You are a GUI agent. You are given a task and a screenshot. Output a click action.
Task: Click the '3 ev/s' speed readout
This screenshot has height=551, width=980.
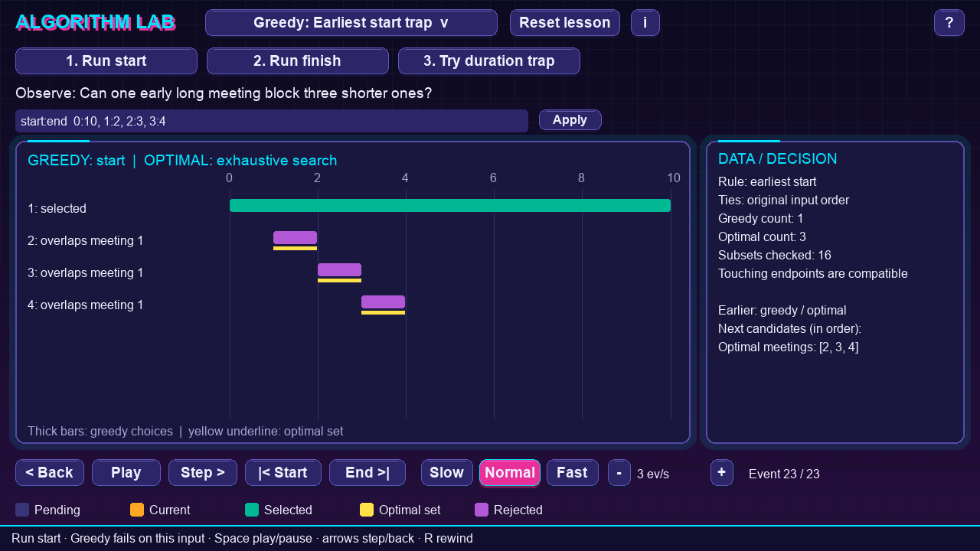653,474
